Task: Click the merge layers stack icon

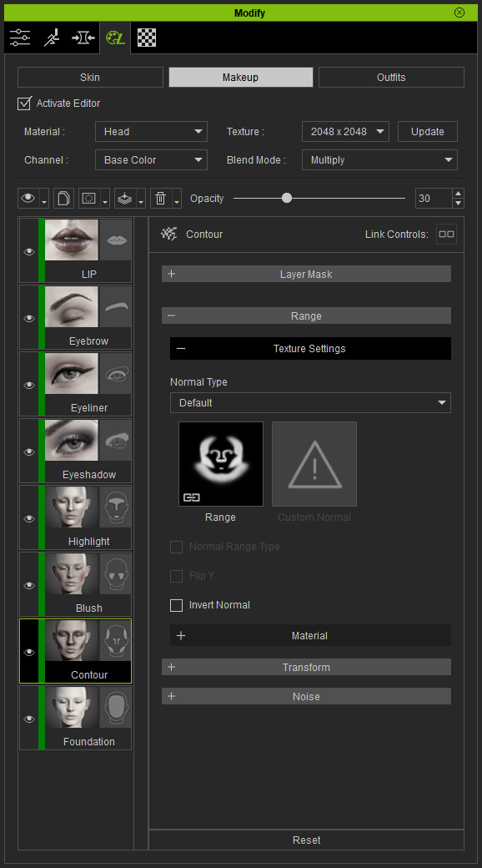Action: pos(125,198)
